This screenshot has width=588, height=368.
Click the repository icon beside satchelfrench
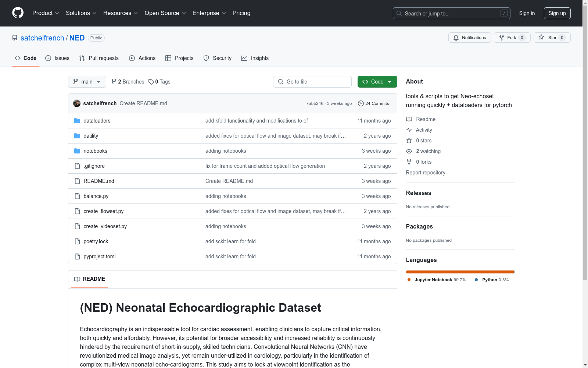pos(15,38)
